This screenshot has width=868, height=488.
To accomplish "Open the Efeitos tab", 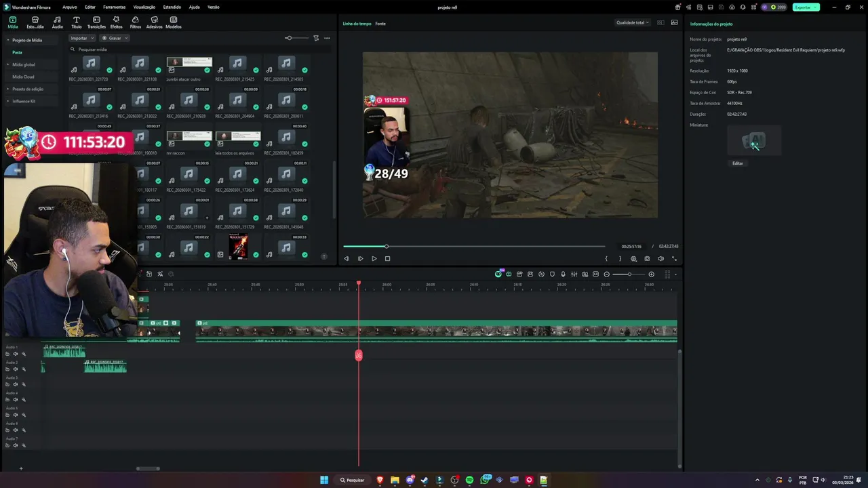I will pyautogui.click(x=116, y=22).
